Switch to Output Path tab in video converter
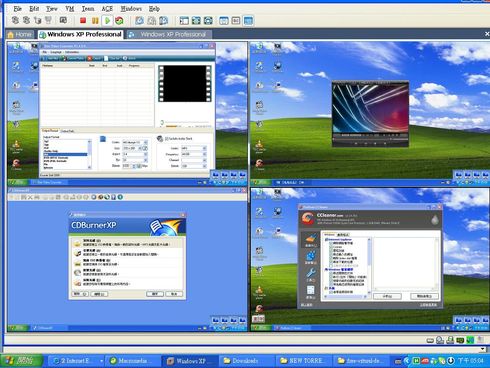The width and height of the screenshot is (490, 368). tap(67, 131)
